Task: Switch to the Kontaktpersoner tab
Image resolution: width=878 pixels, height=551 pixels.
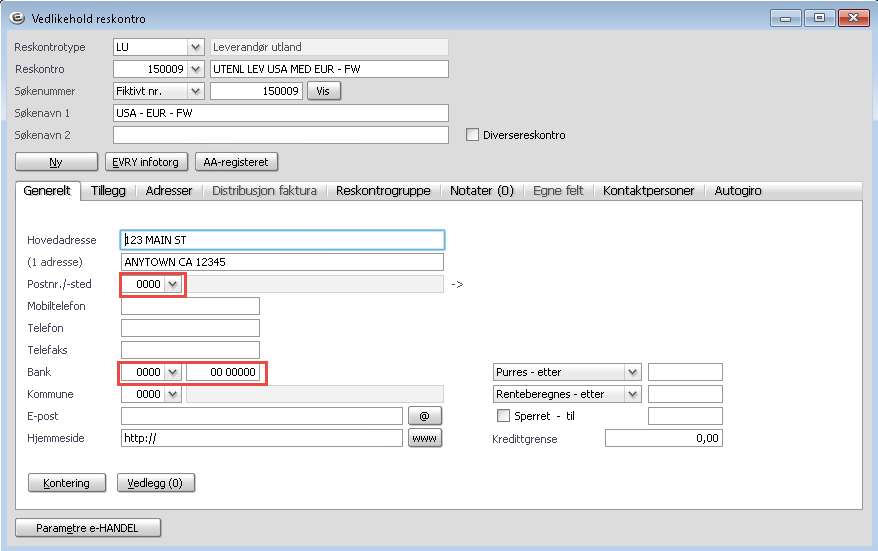Action: point(648,190)
